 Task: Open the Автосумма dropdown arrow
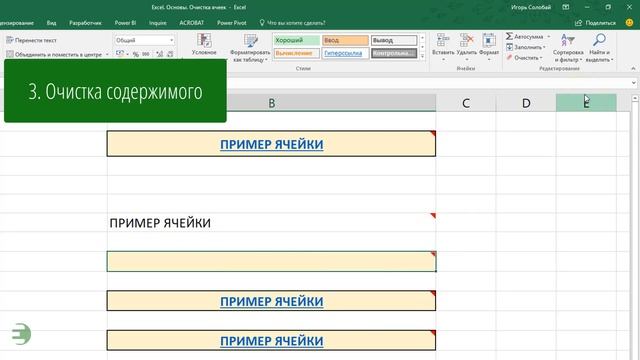(x=549, y=37)
